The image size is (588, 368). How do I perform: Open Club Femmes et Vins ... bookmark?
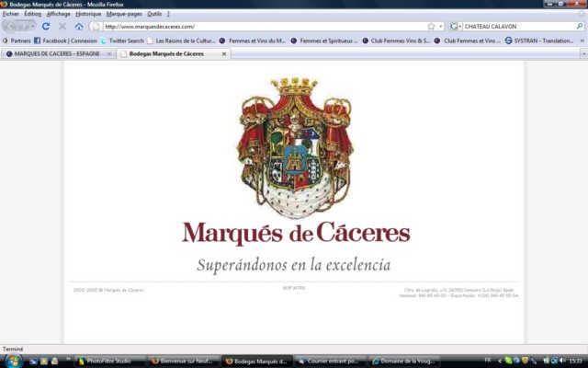(468, 40)
